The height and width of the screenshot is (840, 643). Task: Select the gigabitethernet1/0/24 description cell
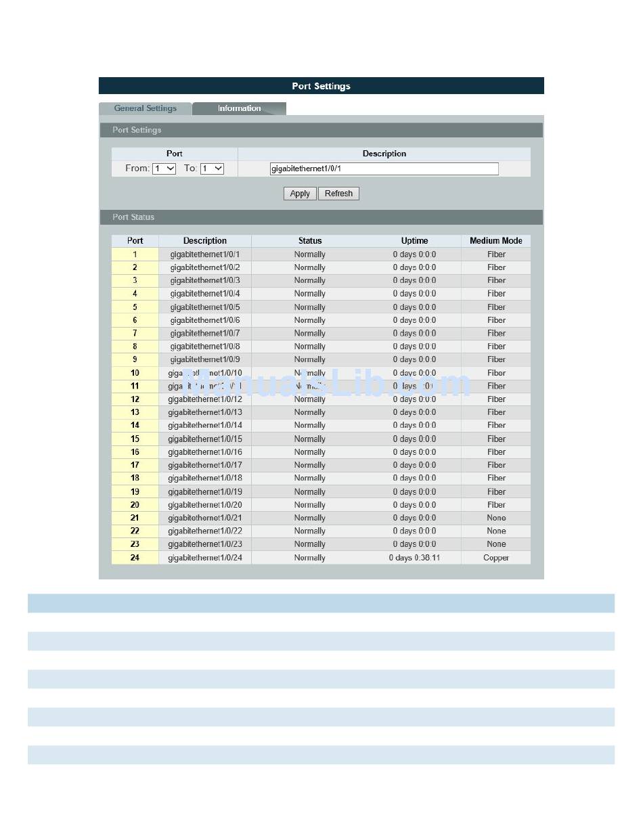pos(205,558)
